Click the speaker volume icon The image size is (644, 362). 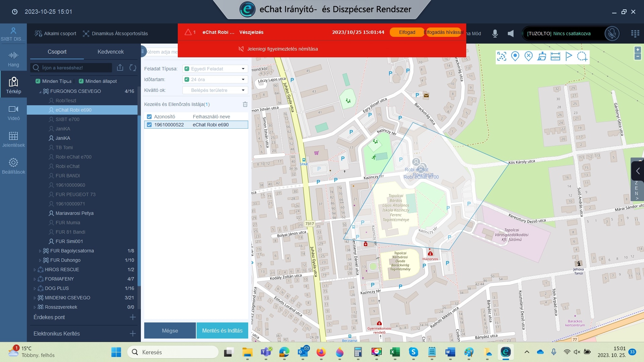pos(511,33)
